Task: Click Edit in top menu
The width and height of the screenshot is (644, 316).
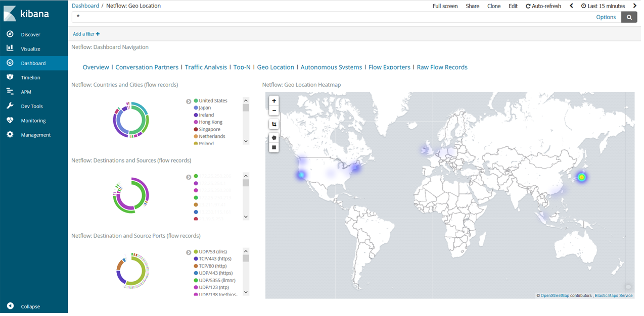Action: (x=513, y=6)
